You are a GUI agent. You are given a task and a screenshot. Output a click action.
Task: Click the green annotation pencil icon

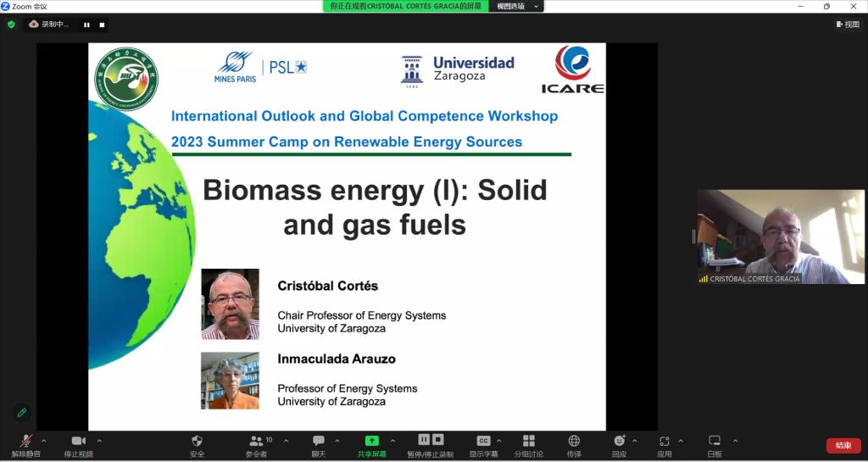[22, 412]
